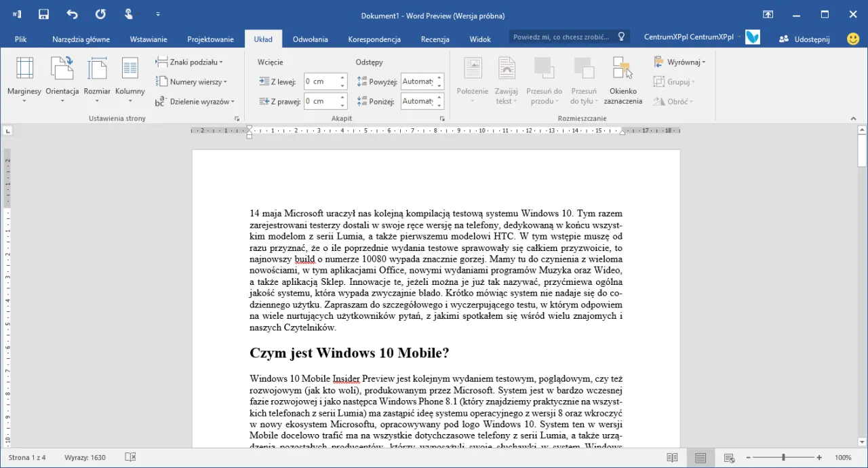The width and height of the screenshot is (868, 468).
Task: Click the Z prawej indent input field
Action: coord(321,101)
